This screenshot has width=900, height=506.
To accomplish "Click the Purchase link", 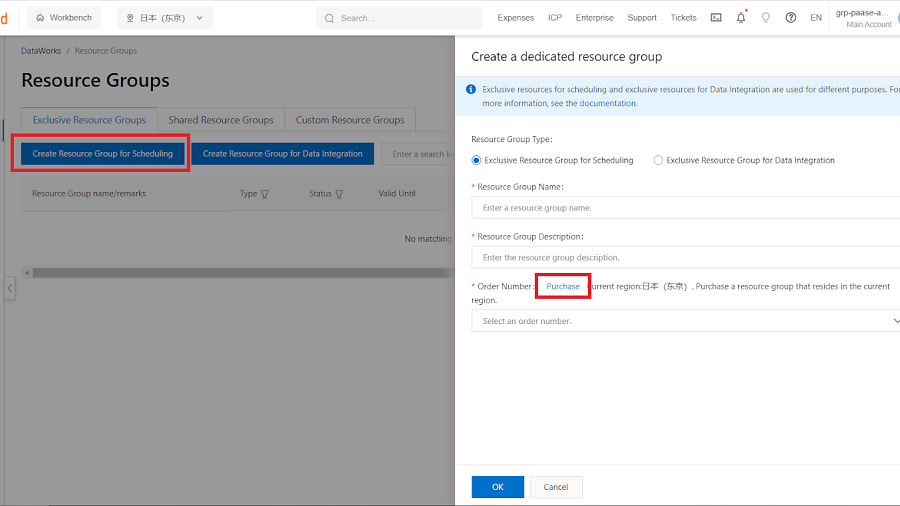I will (563, 287).
